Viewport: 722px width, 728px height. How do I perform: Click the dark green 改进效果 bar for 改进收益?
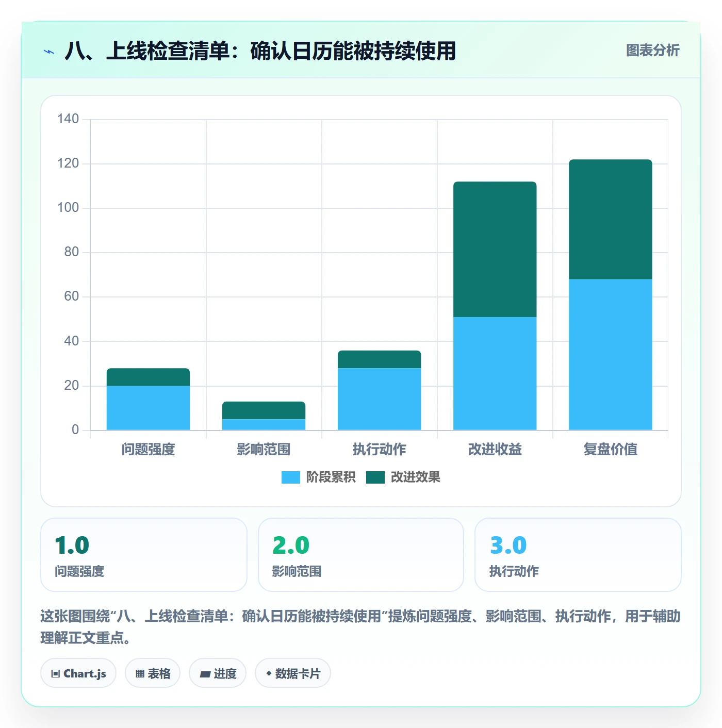coord(495,249)
